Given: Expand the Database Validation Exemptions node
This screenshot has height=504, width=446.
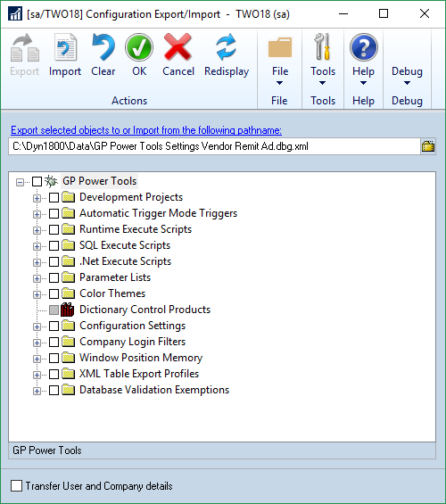Looking at the screenshot, I should pyautogui.click(x=37, y=392).
